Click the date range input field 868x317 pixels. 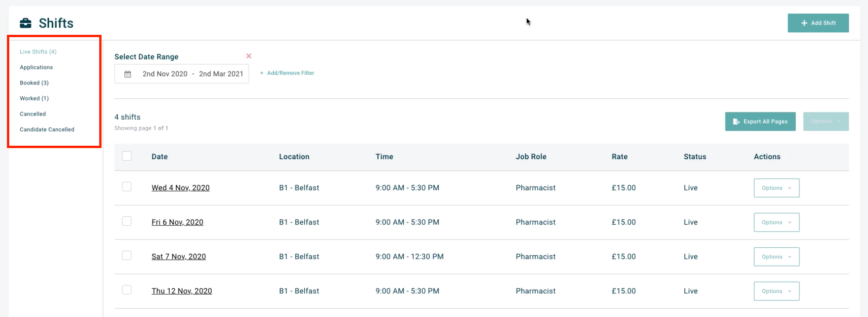pyautogui.click(x=192, y=74)
